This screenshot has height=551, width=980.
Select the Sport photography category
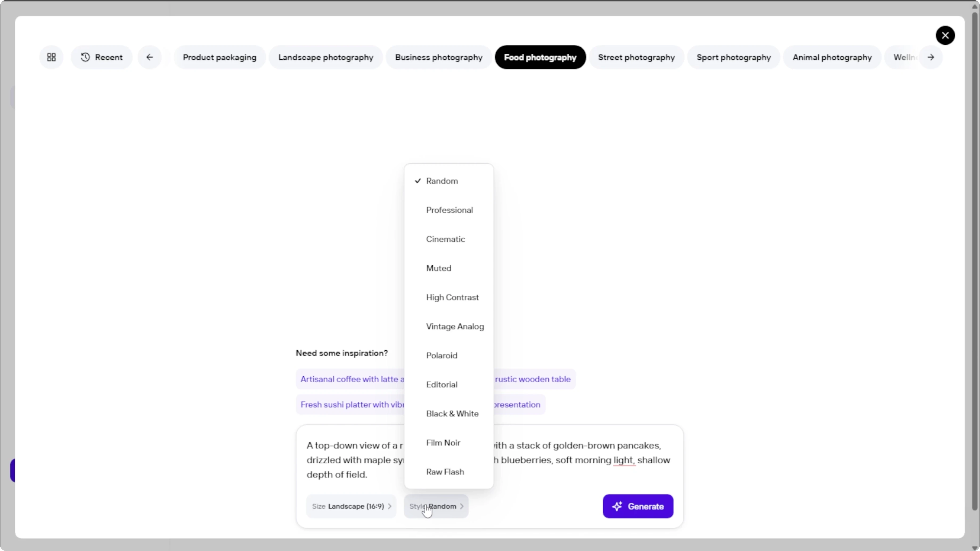coord(733,57)
